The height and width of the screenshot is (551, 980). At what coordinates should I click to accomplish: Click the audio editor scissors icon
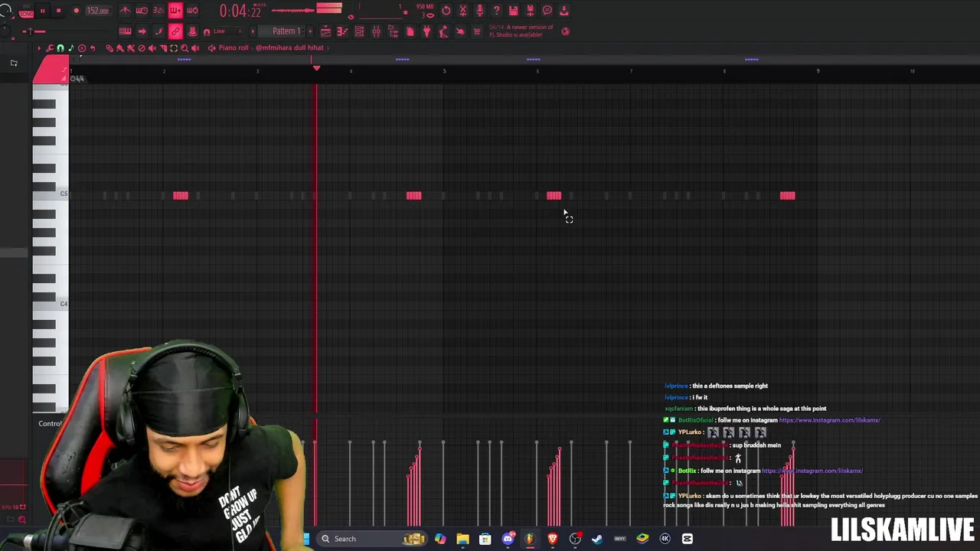pyautogui.click(x=463, y=10)
